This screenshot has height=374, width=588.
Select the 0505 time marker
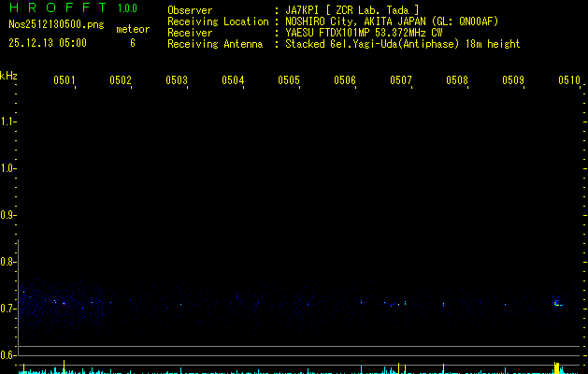pos(289,80)
